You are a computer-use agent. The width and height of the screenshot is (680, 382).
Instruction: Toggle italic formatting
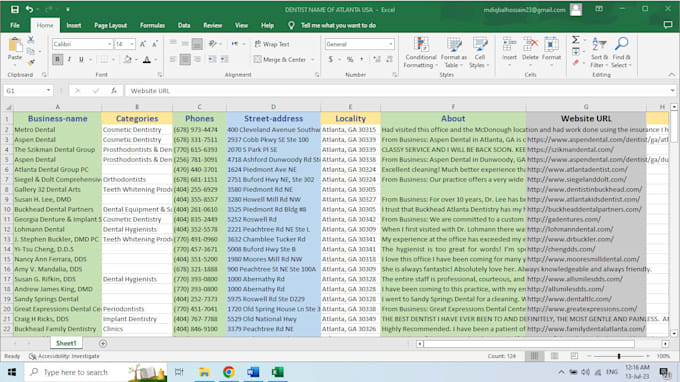coord(69,59)
